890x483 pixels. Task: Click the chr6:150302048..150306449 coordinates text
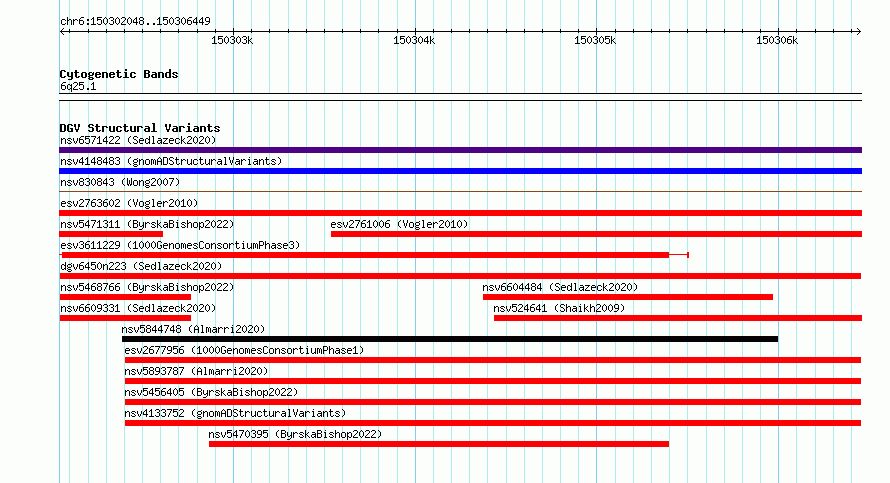[135, 21]
